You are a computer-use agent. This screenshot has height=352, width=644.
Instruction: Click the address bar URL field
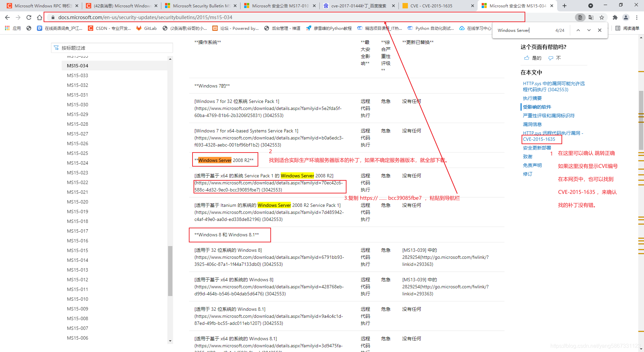(x=284, y=17)
